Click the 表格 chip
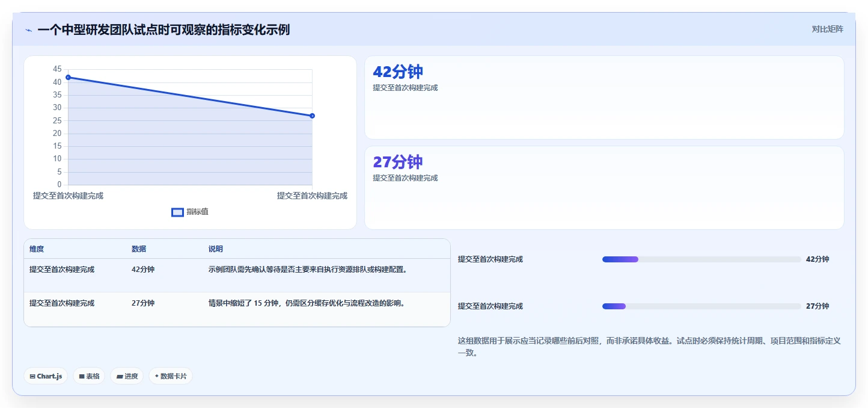The width and height of the screenshot is (868, 408). (x=89, y=376)
